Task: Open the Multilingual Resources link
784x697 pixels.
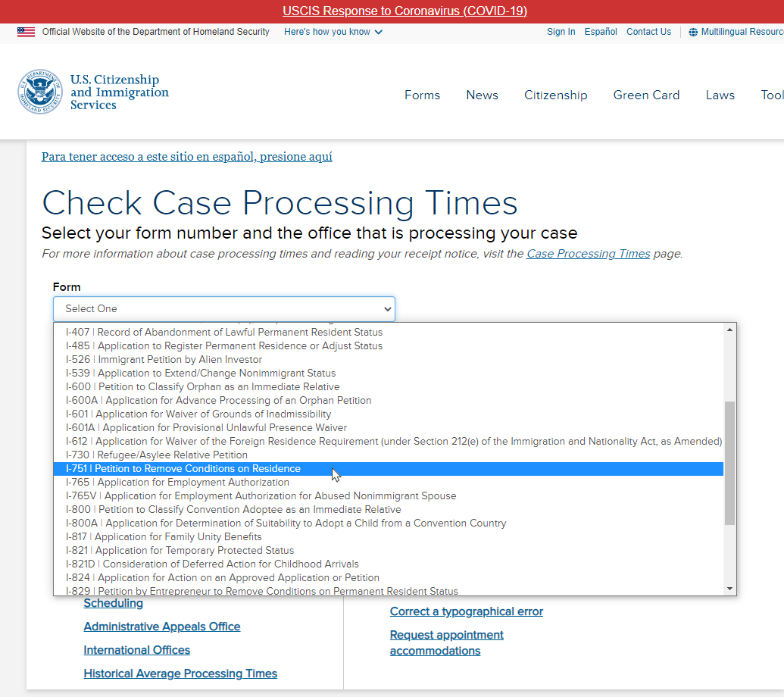Action: point(742,32)
